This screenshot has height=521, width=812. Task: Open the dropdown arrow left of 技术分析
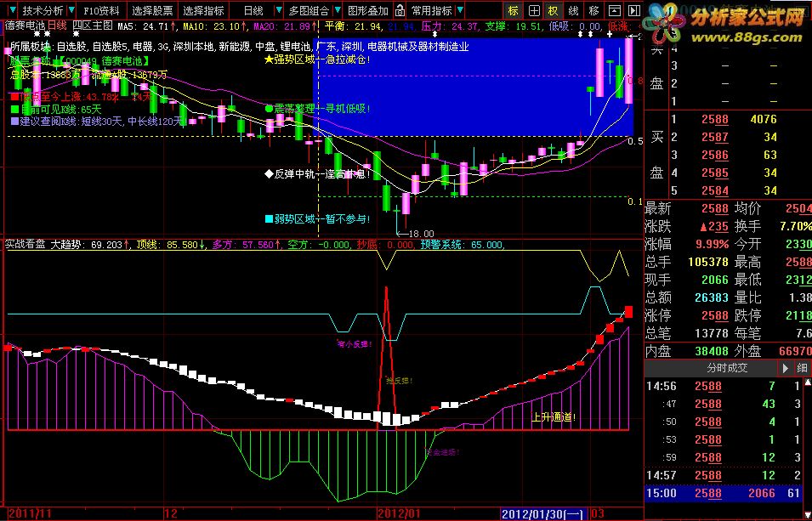pyautogui.click(x=13, y=10)
